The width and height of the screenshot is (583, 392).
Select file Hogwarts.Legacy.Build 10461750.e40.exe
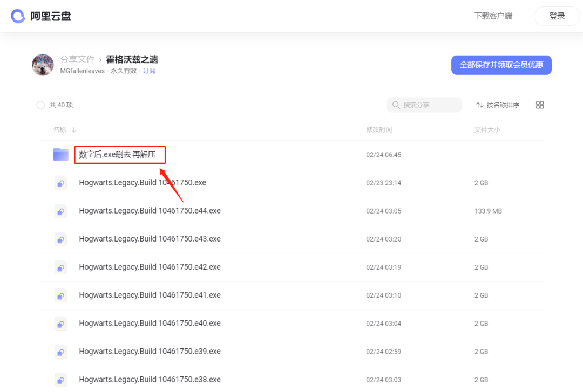coord(150,324)
